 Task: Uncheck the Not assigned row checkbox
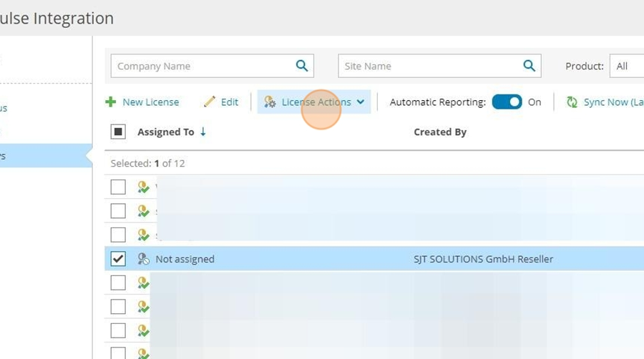pyautogui.click(x=118, y=259)
